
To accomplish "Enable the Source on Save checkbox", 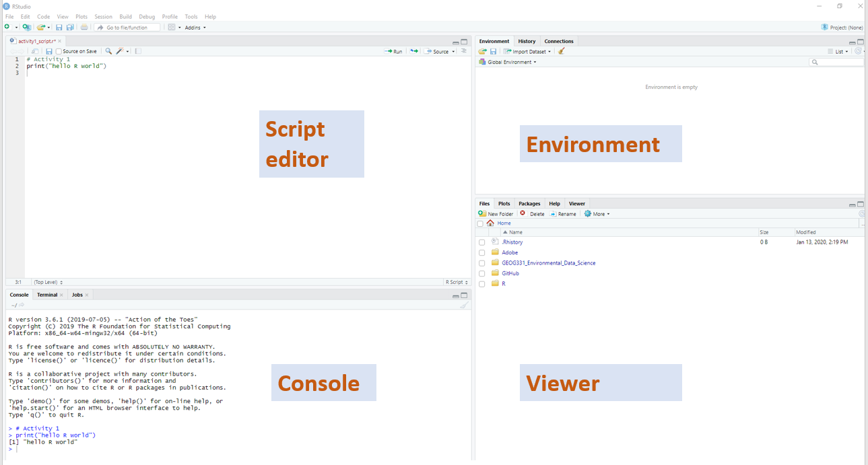I will (59, 51).
